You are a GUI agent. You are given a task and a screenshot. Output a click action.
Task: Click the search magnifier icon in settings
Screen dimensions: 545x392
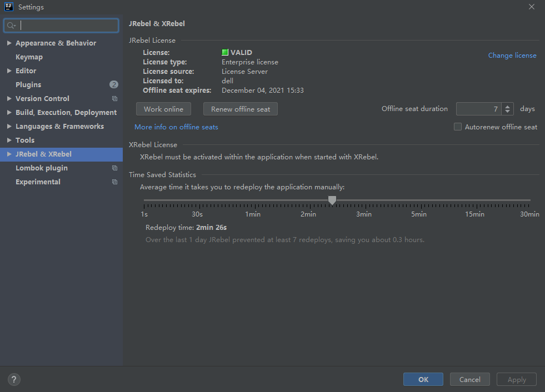tap(11, 26)
